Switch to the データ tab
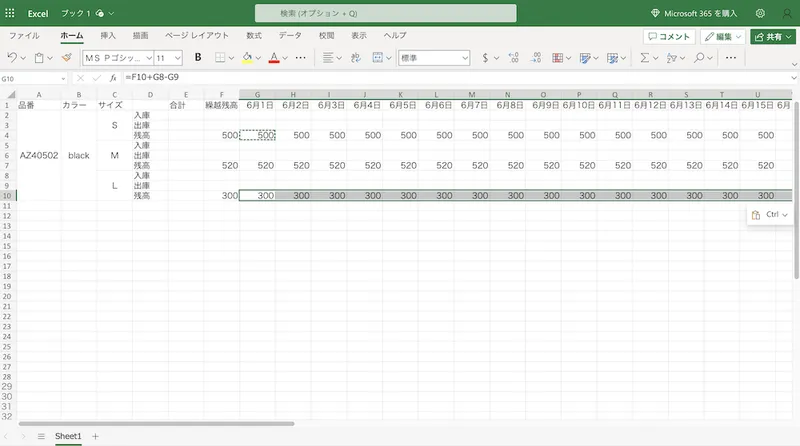Image resolution: width=800 pixels, height=446 pixels. pos(290,36)
